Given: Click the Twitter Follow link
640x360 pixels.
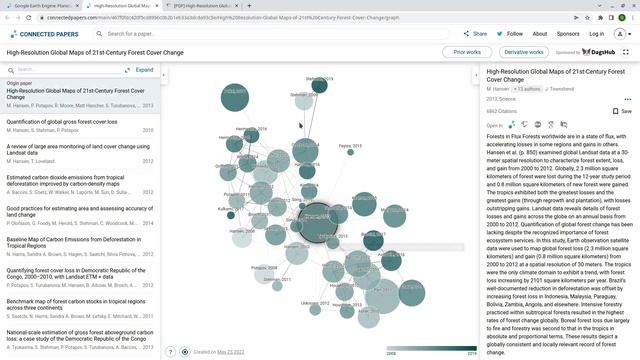Looking at the screenshot, I should coord(509,34).
